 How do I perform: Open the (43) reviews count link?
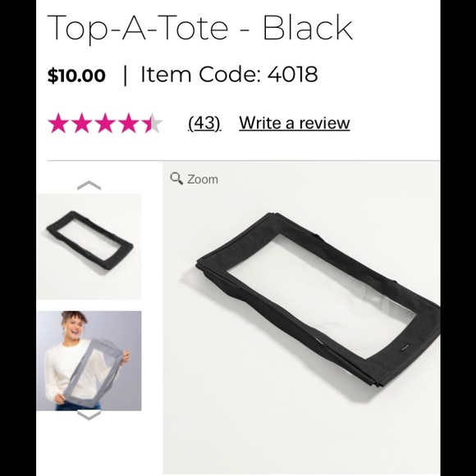(204, 123)
